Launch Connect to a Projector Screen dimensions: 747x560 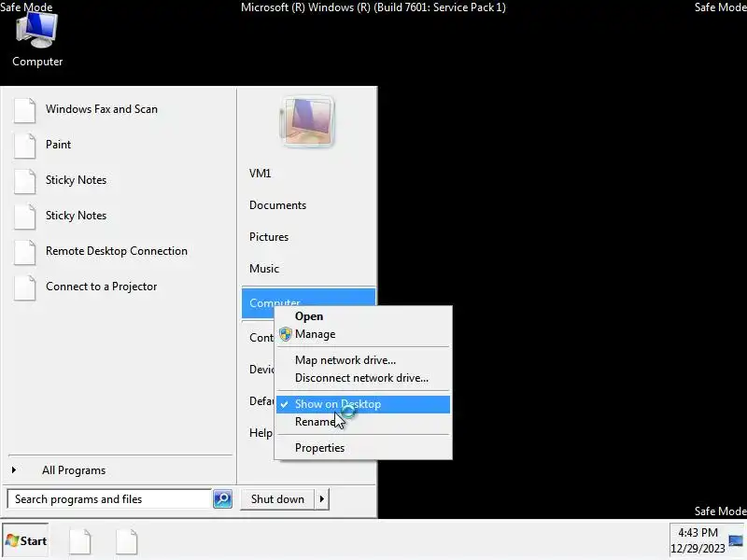pos(101,287)
